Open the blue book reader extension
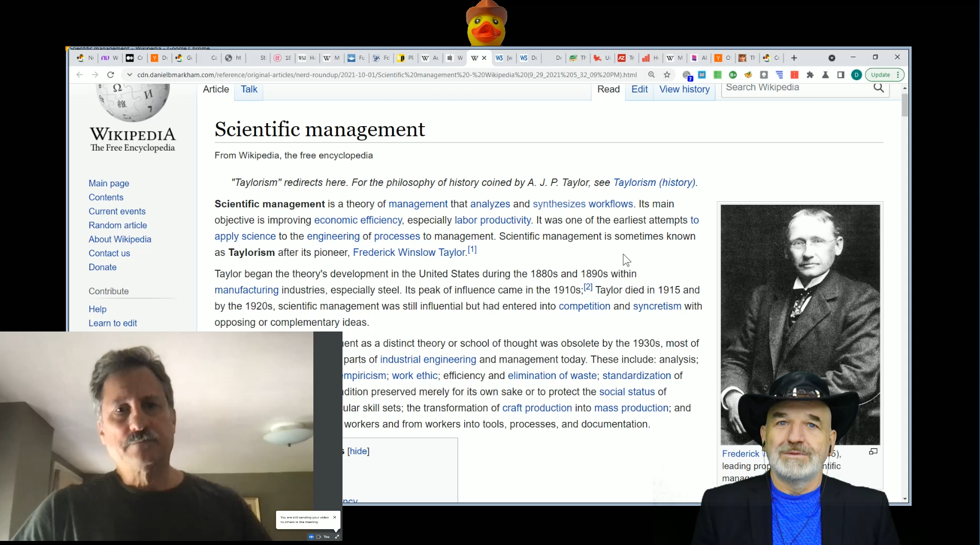The height and width of the screenshot is (545, 980). [x=702, y=75]
